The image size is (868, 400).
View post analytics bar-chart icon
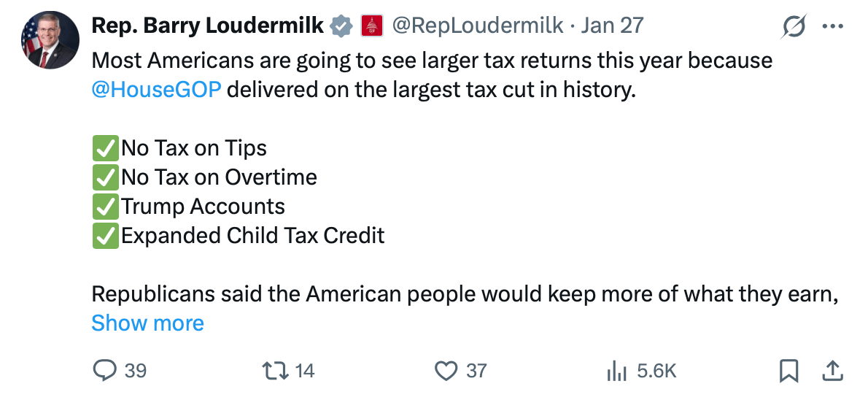(617, 371)
